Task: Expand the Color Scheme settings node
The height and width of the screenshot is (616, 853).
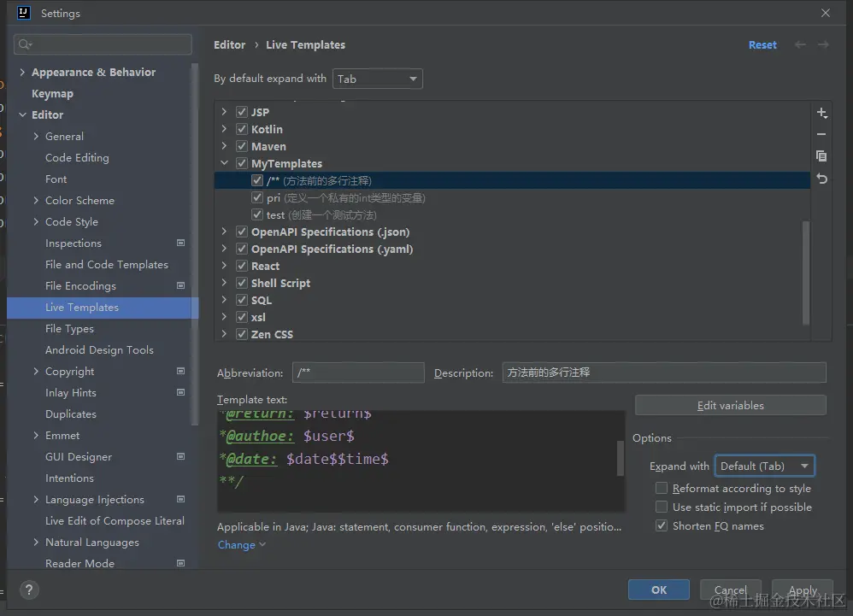Action: (36, 200)
